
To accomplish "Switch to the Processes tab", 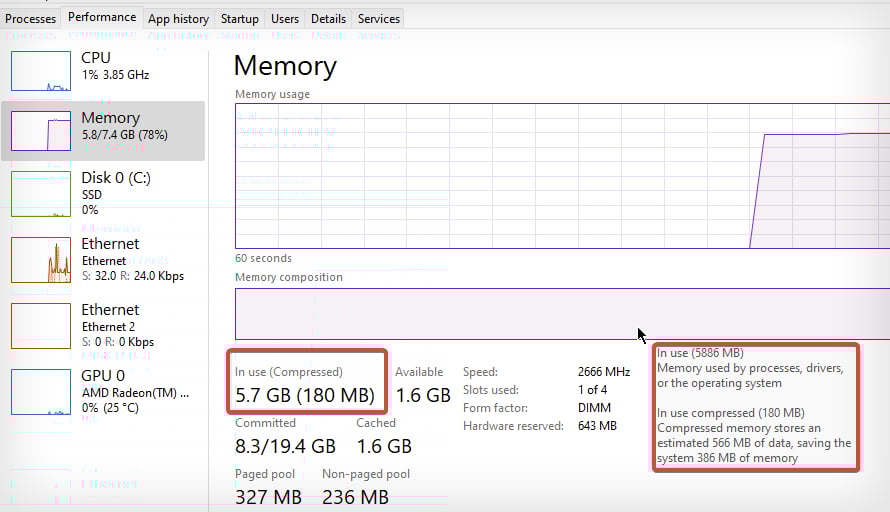I will [x=31, y=19].
